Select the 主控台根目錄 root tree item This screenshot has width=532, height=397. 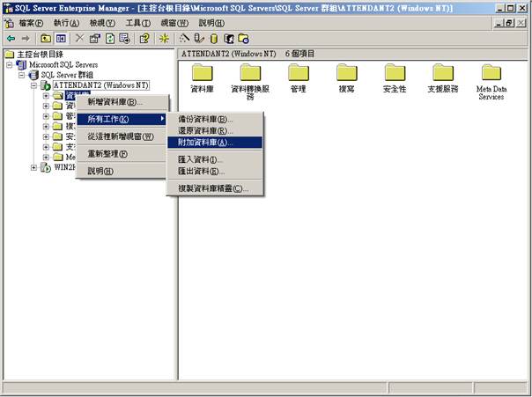tap(40, 55)
